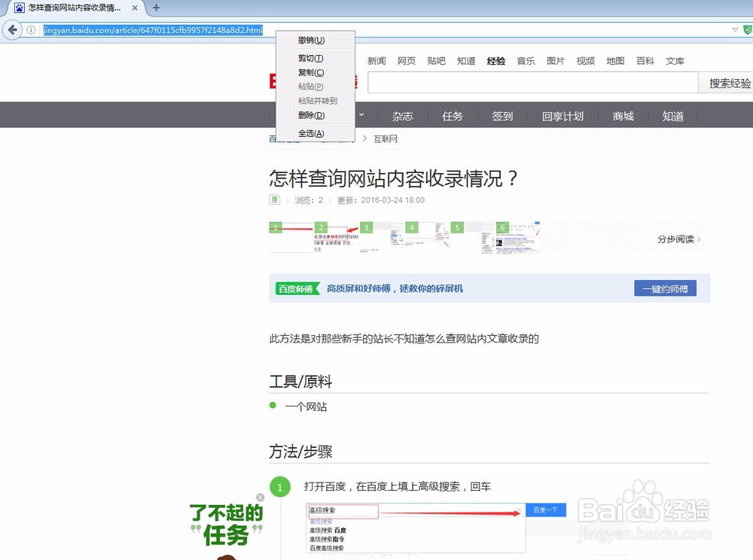
Task: Click the 一个网站 list item
Action: click(x=306, y=407)
